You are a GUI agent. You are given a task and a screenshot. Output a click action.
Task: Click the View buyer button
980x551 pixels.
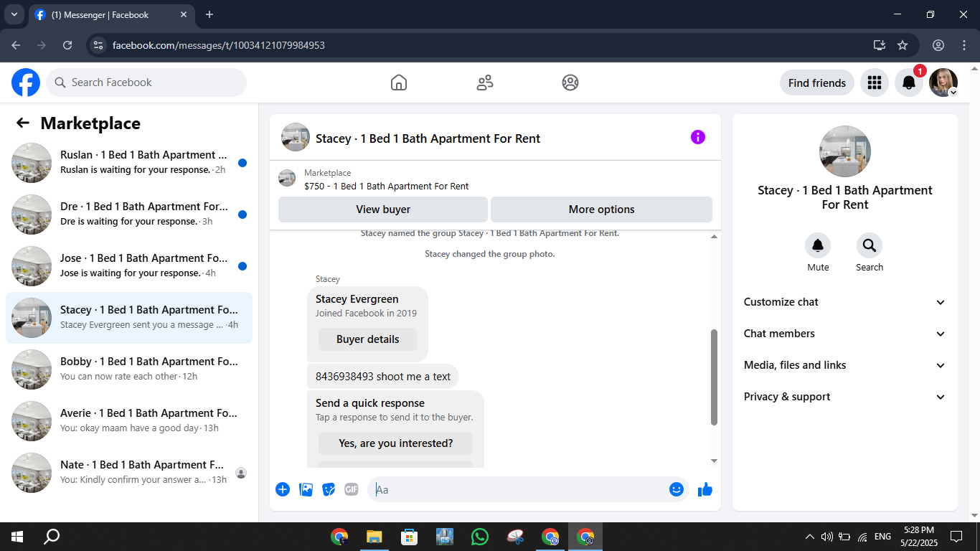coord(383,209)
